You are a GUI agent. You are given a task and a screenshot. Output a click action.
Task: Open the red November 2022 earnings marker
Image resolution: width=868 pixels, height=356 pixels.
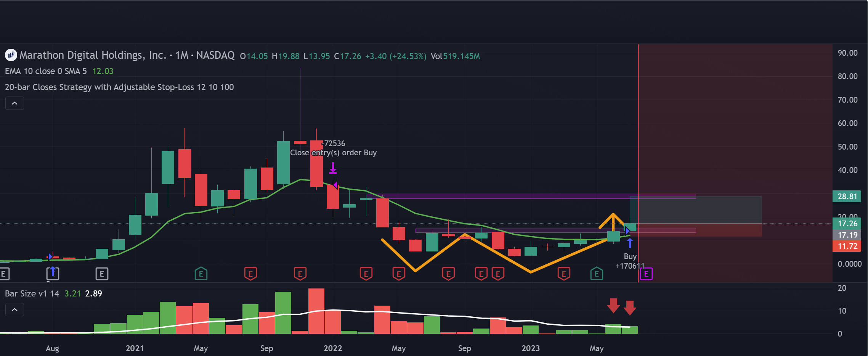tap(498, 274)
